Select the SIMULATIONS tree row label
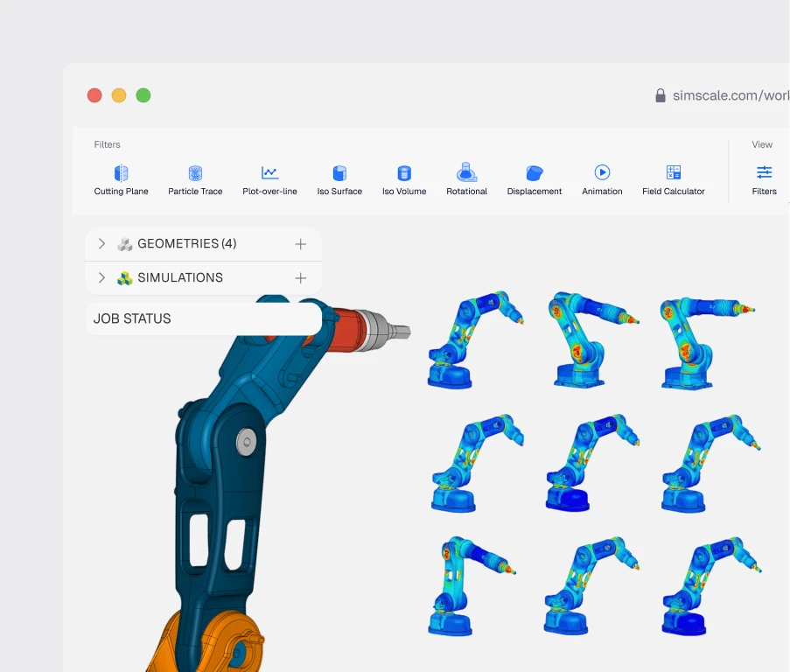This screenshot has height=672, width=790. click(180, 277)
